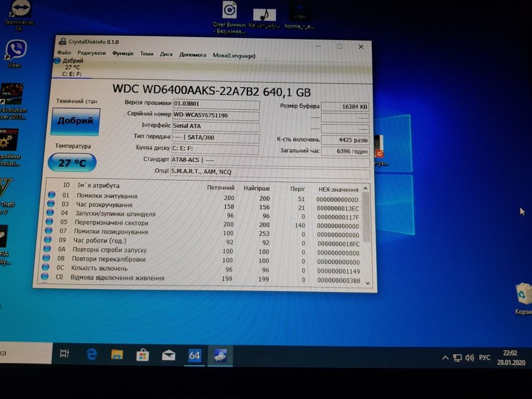This screenshot has width=532, height=399.
Task: Select the Помилки зчитування attribute row
Action: 205,197
